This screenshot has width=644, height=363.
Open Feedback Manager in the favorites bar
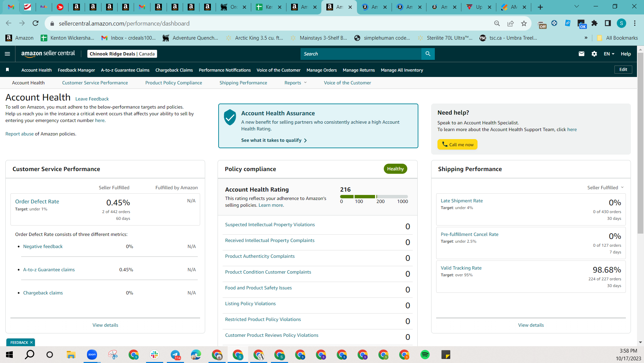click(x=76, y=70)
